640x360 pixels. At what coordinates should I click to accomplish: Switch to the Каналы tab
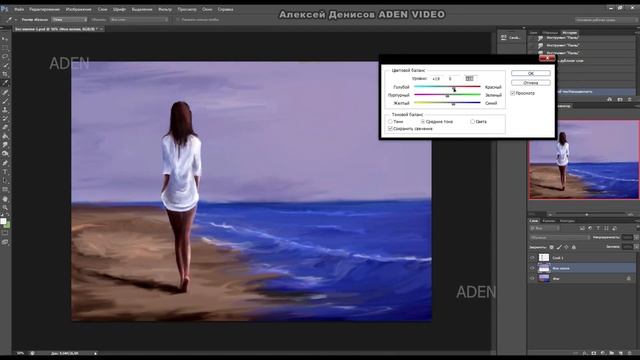click(549, 221)
